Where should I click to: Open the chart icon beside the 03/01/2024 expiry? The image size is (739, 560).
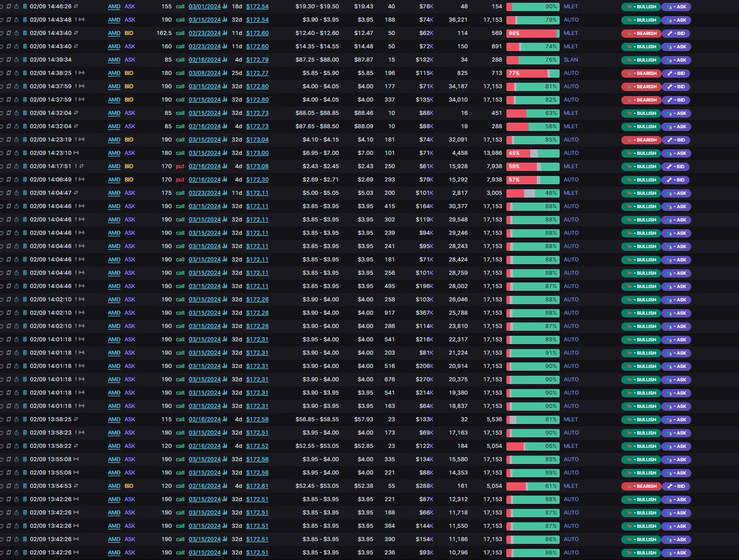(x=225, y=6)
